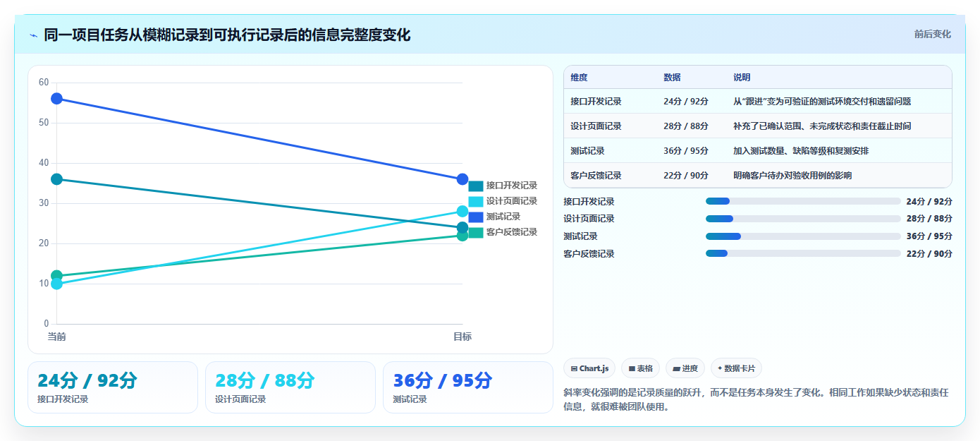Click the 数据卡片 tag chip

point(736,368)
